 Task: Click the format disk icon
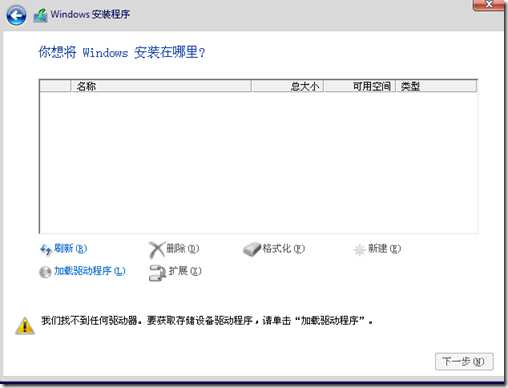252,249
